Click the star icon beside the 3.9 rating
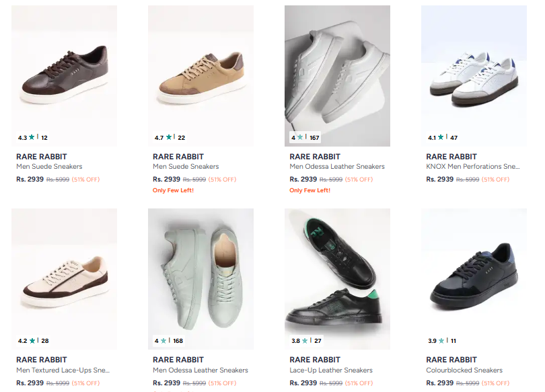This screenshot has width=545, height=392. pyautogui.click(x=441, y=340)
